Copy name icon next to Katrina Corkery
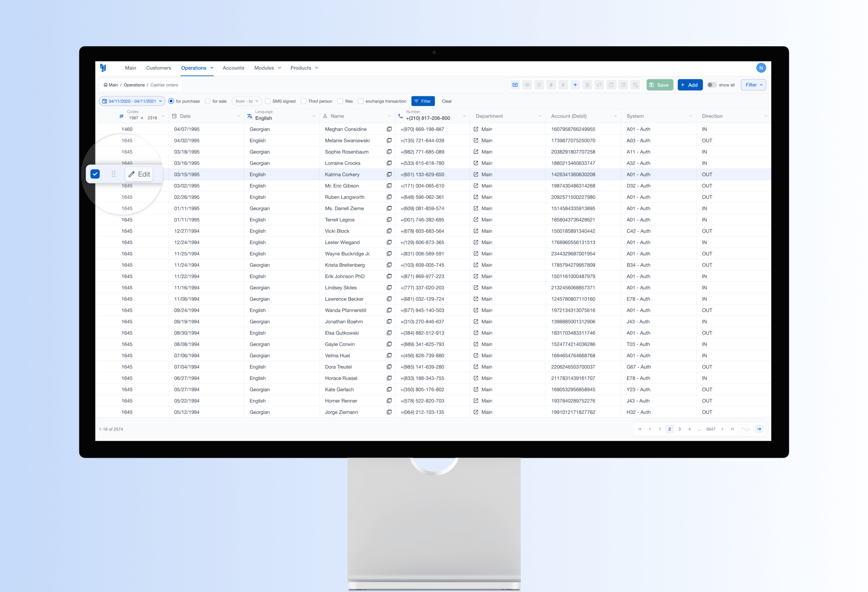Image resolution: width=868 pixels, height=592 pixels. 389,174
